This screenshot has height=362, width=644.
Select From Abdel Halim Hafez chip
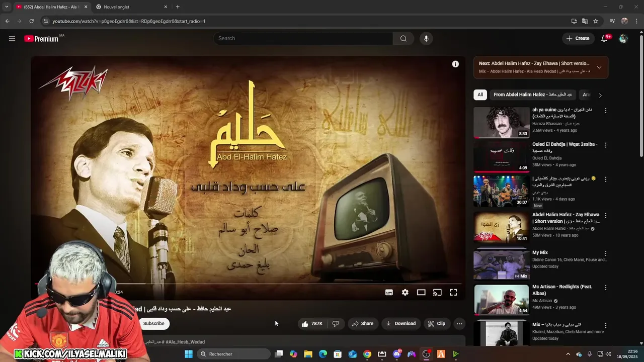533,95
